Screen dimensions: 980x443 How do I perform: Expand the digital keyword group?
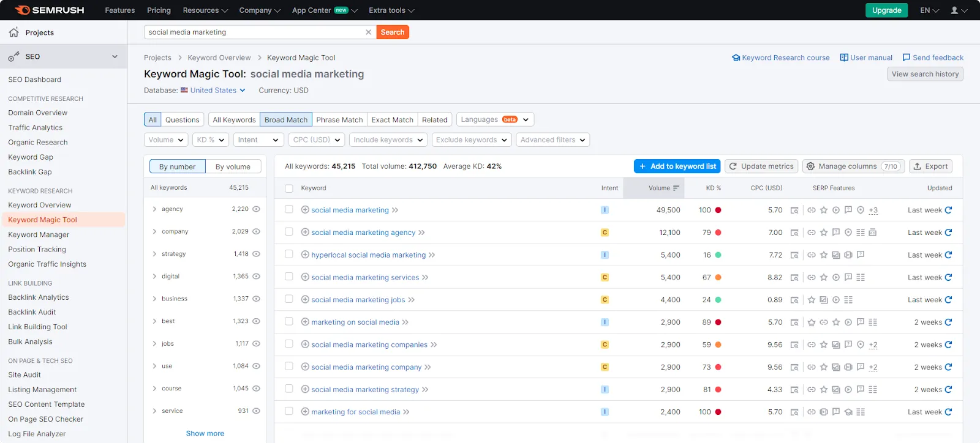click(x=154, y=276)
